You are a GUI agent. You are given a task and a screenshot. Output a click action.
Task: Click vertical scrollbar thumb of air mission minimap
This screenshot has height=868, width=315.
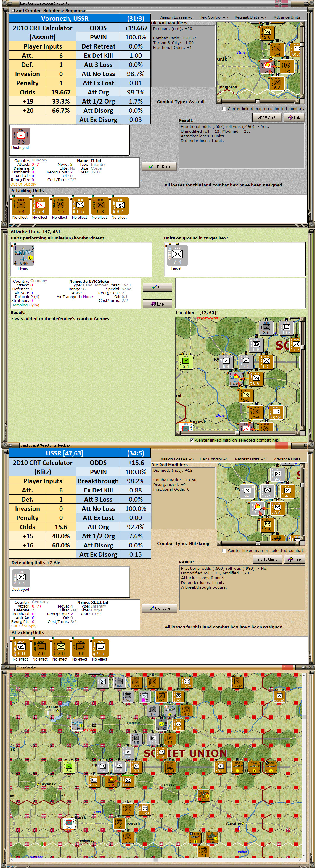click(x=303, y=347)
